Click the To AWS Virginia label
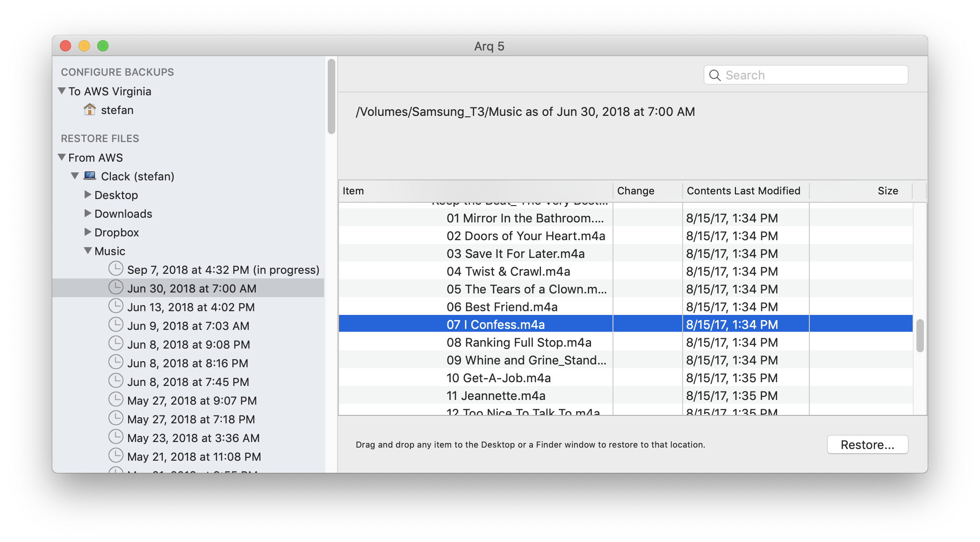Screen dimensions: 980x542 [110, 91]
